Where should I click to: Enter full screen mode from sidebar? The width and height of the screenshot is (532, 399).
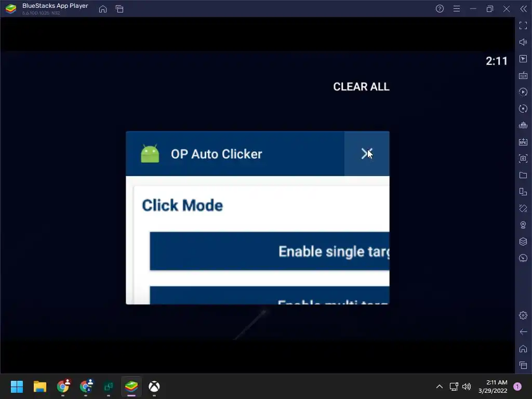click(x=523, y=25)
